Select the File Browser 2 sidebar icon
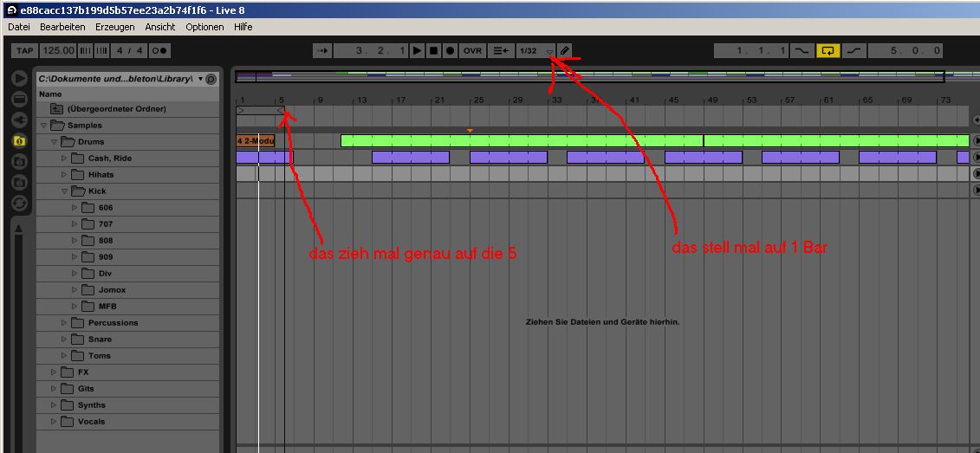This screenshot has width=980, height=453. [19, 161]
